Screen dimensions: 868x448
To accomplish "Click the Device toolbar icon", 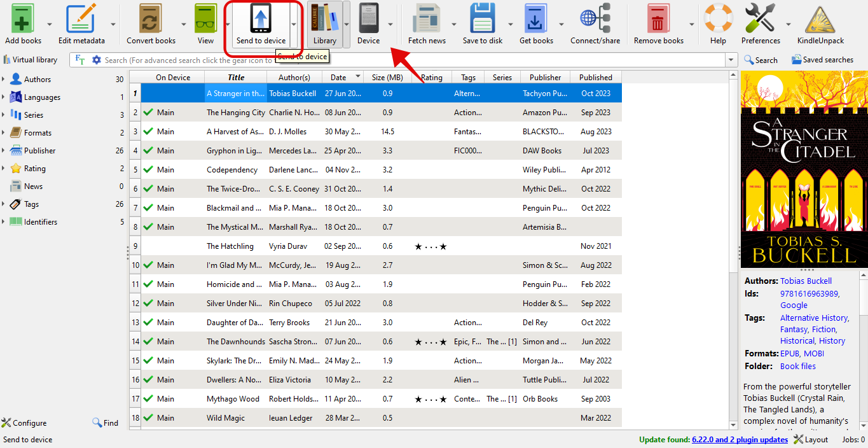I will 368,18.
